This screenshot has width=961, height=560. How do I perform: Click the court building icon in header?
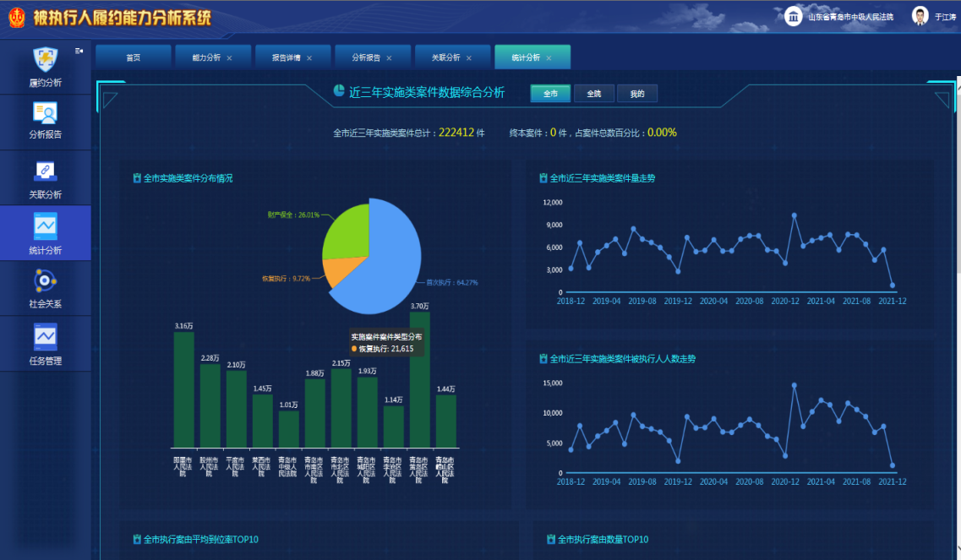[x=793, y=16]
